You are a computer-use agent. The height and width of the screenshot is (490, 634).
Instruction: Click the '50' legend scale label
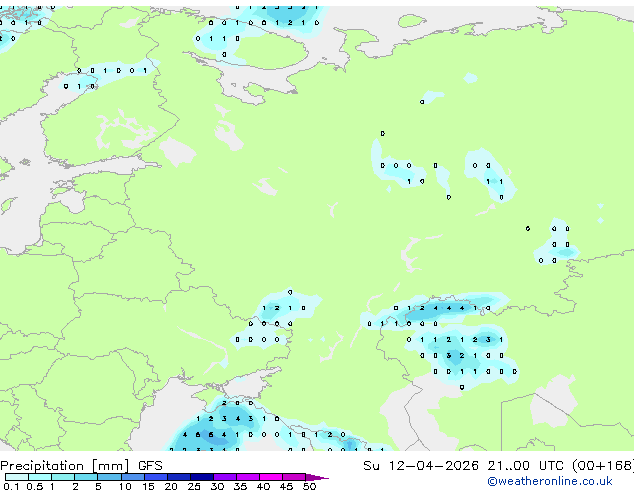tap(309, 486)
